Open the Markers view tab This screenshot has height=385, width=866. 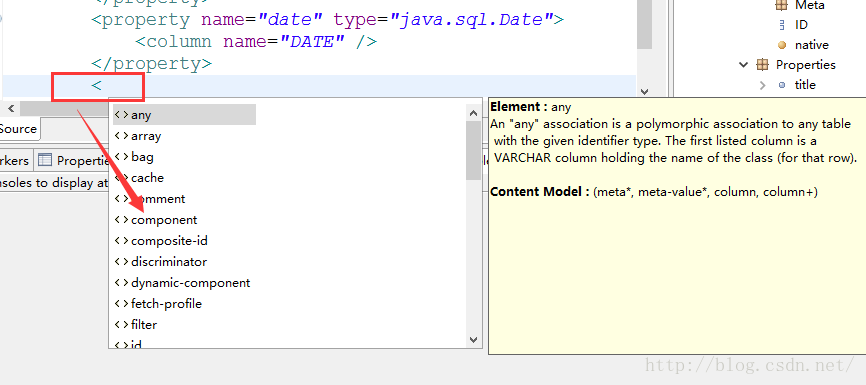pyautogui.click(x=15, y=161)
